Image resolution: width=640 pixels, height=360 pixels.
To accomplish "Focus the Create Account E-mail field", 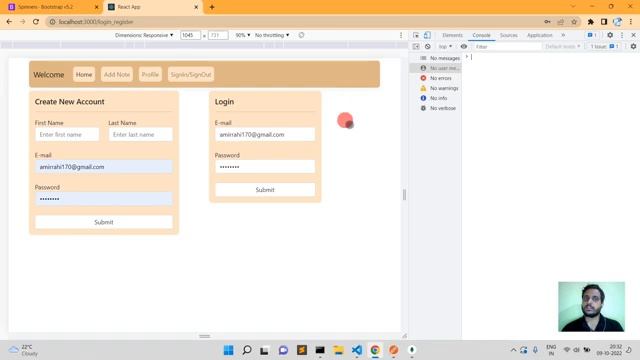I will 104,167.
